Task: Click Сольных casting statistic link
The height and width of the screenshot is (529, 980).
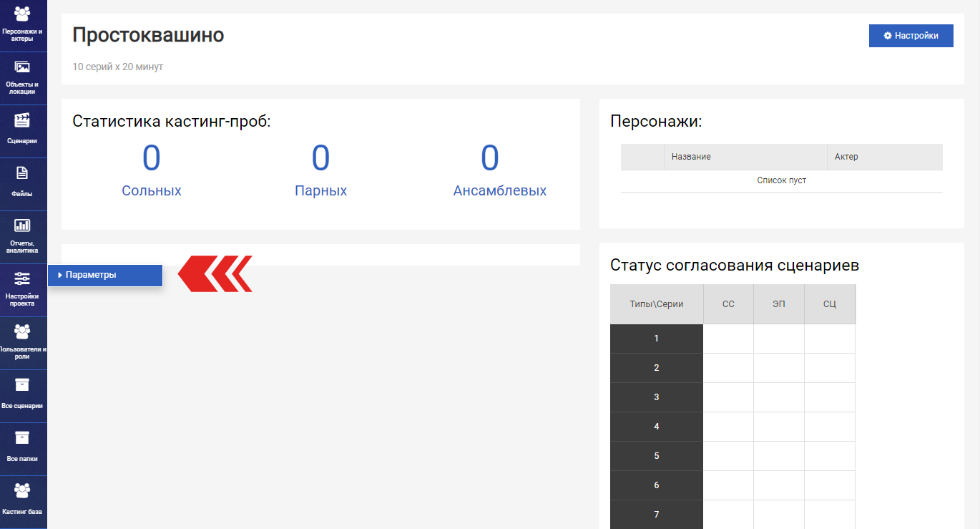Action: pos(152,191)
